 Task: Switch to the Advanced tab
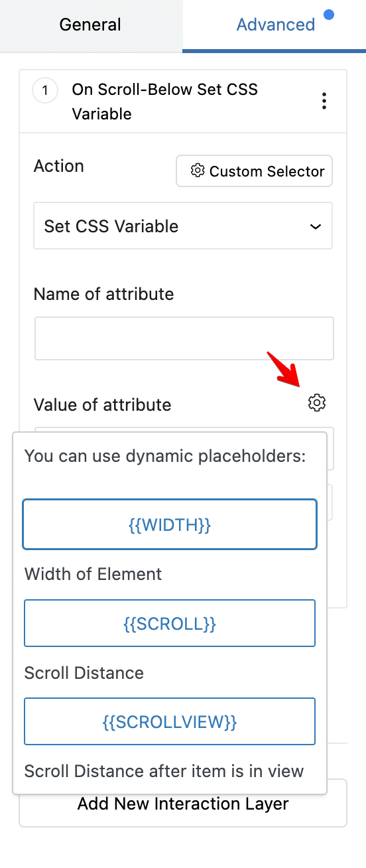(x=274, y=25)
